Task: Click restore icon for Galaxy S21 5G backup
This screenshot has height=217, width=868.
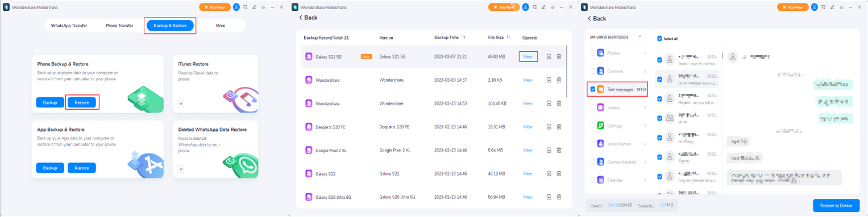Action: click(549, 57)
